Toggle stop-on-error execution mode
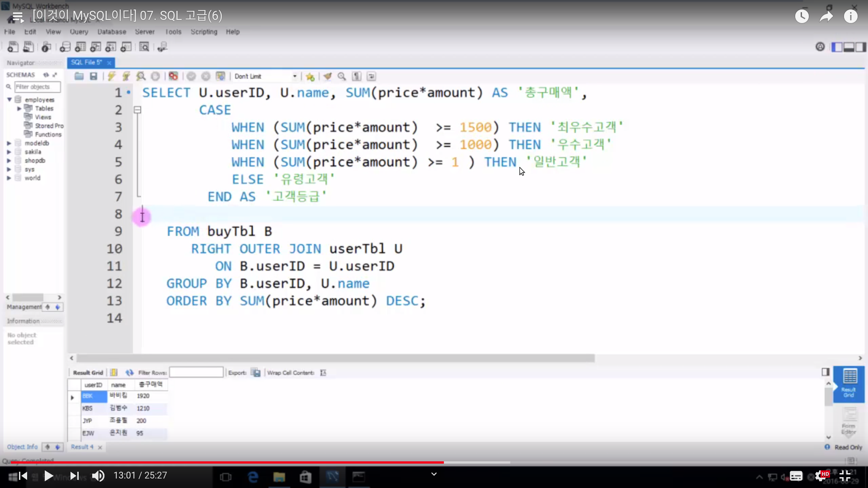 (173, 76)
